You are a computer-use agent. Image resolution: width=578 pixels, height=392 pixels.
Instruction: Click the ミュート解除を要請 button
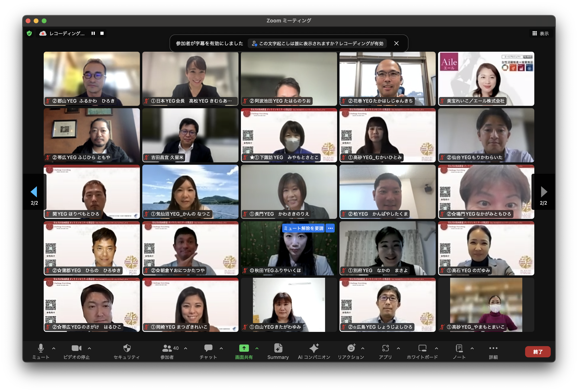303,228
